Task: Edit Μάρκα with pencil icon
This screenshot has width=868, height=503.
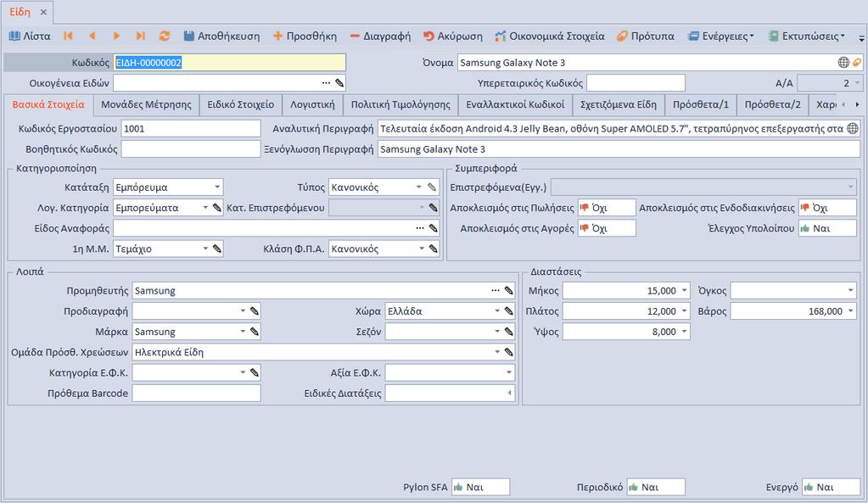Action: click(x=254, y=332)
